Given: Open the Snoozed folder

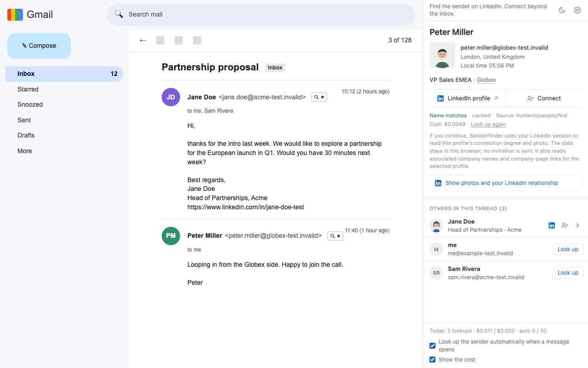Looking at the screenshot, I should 64,104.
